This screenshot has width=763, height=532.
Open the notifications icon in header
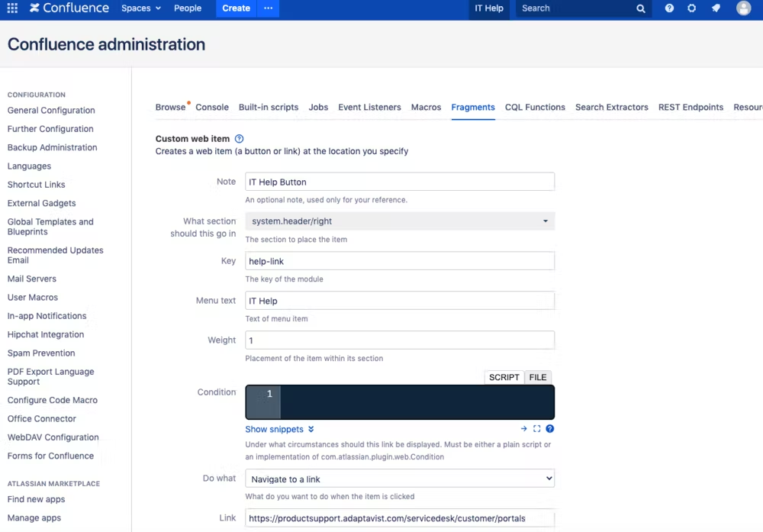point(716,8)
